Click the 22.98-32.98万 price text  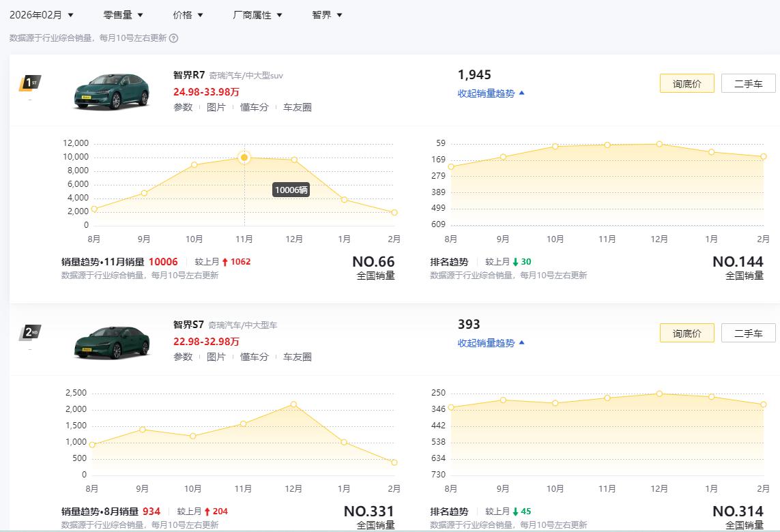click(206, 342)
